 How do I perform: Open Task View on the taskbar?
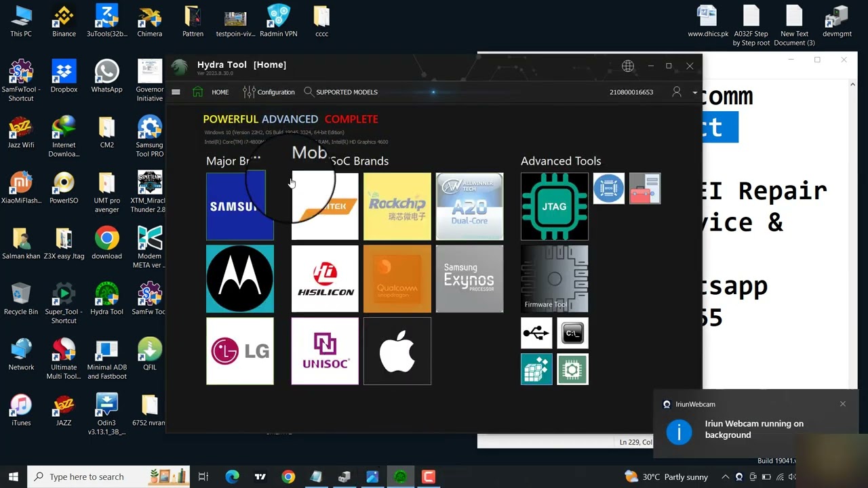[203, 476]
